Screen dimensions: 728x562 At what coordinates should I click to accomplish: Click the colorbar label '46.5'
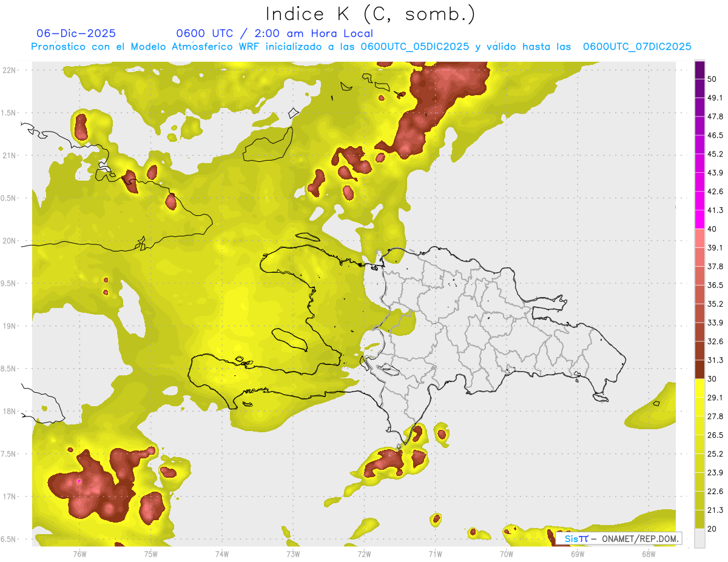[715, 135]
